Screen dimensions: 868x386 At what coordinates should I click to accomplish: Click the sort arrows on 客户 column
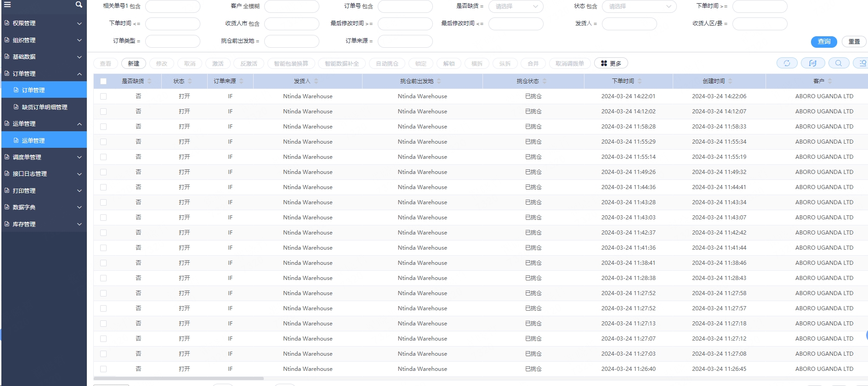[x=830, y=81]
